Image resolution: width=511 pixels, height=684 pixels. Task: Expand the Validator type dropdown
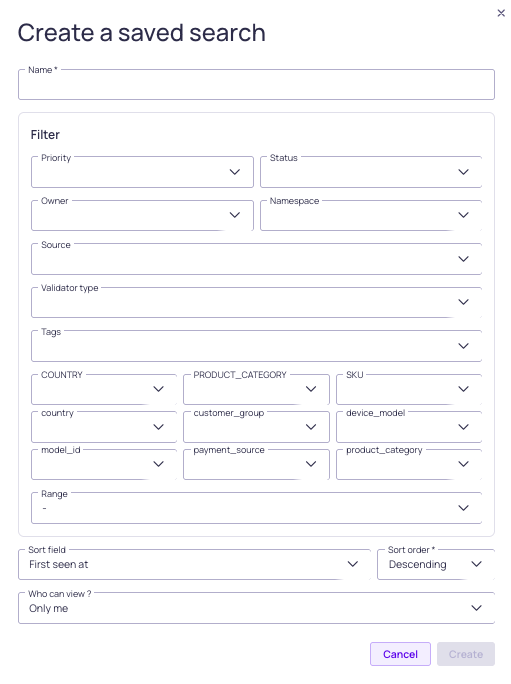(257, 302)
